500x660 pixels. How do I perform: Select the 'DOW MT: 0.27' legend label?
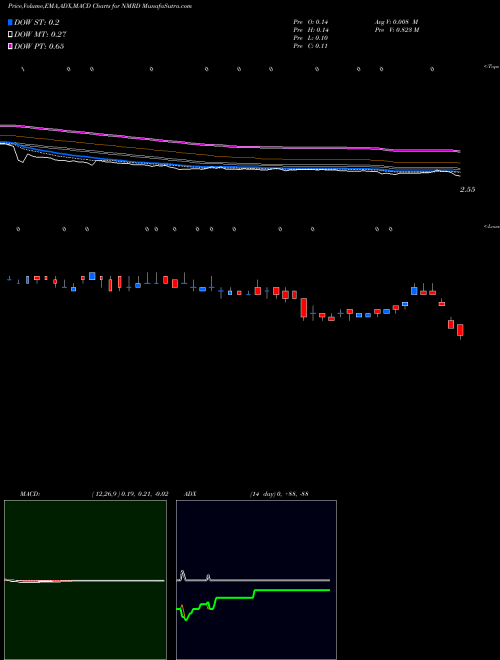[x=40, y=35]
